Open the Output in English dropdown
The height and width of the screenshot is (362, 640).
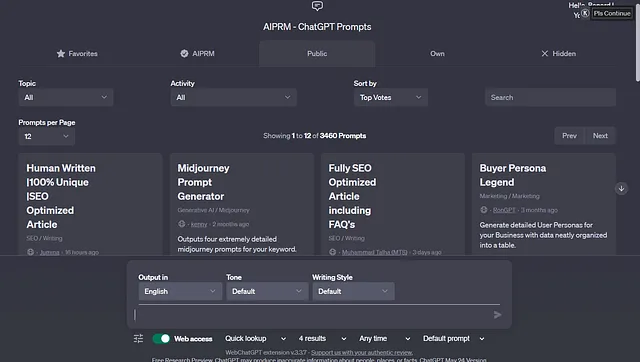pyautogui.click(x=180, y=291)
